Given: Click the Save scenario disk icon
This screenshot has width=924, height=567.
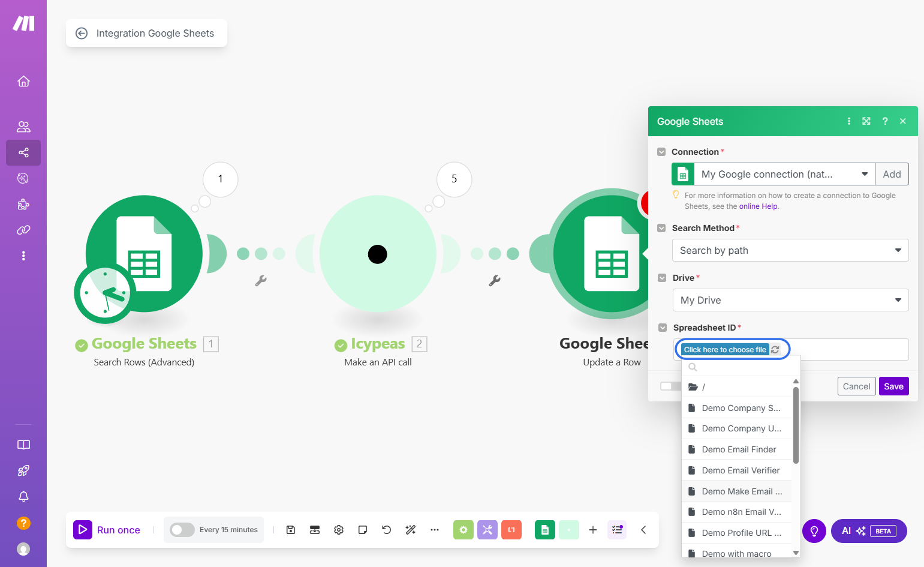Looking at the screenshot, I should click(291, 530).
